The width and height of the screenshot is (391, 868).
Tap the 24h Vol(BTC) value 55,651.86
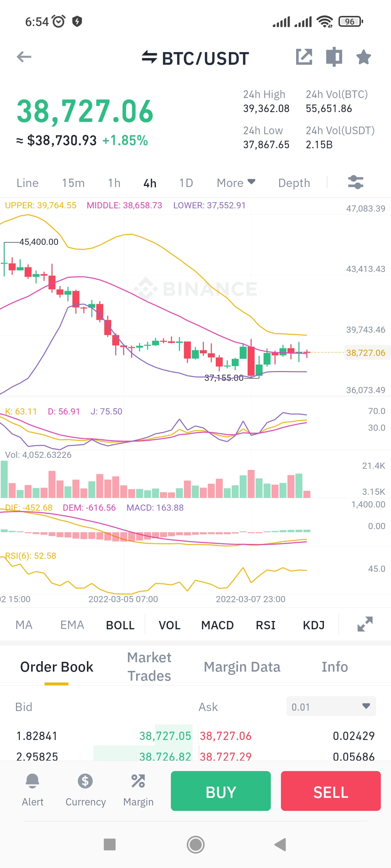(x=329, y=109)
